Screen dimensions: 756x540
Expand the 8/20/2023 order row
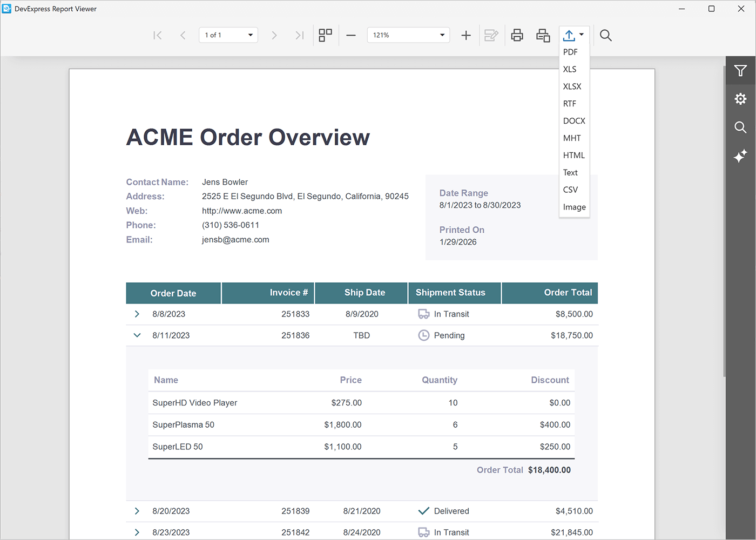137,511
